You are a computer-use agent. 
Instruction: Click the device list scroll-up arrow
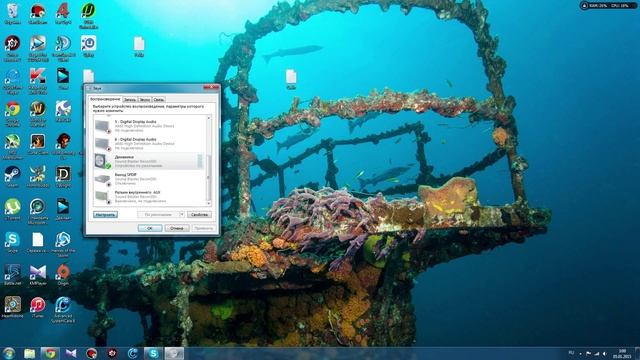(x=209, y=118)
